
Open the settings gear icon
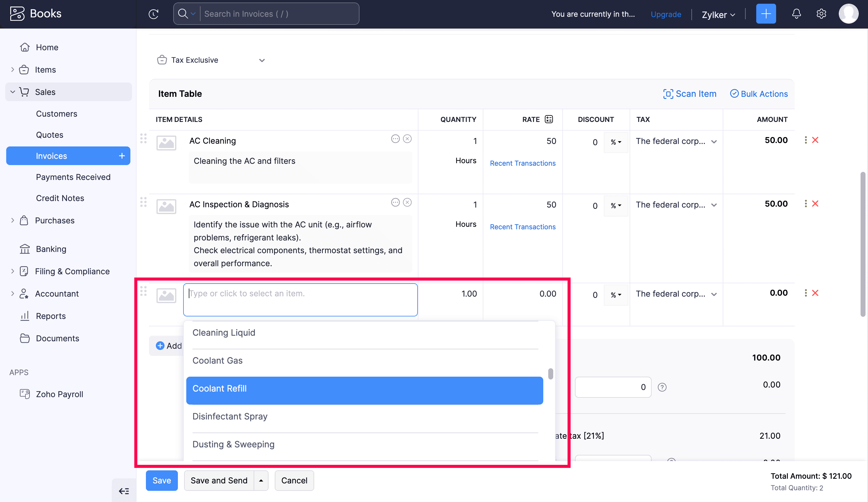(x=821, y=14)
